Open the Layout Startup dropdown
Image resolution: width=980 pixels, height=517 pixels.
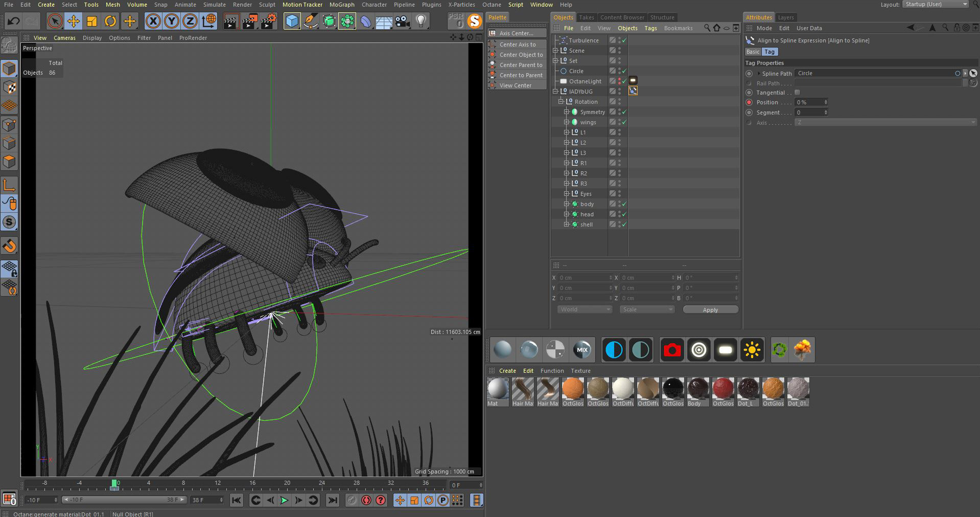click(x=936, y=5)
